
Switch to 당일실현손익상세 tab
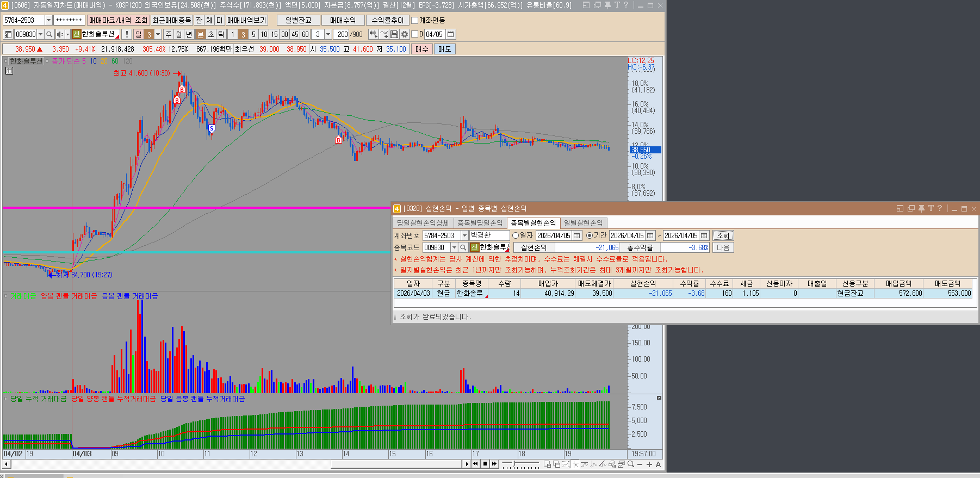tap(423, 223)
